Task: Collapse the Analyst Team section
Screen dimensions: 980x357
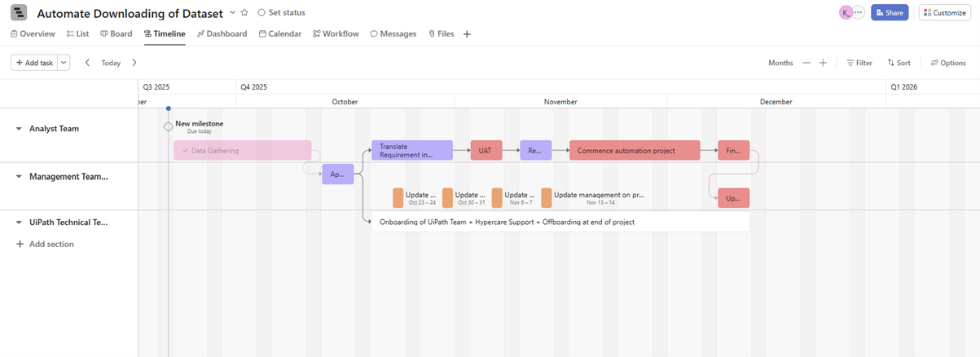Action: point(19,129)
